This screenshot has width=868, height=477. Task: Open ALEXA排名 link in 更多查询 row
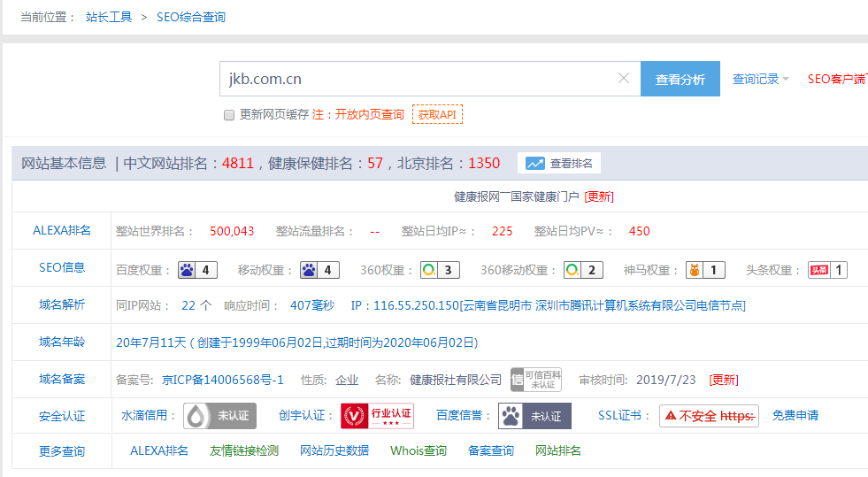(159, 451)
